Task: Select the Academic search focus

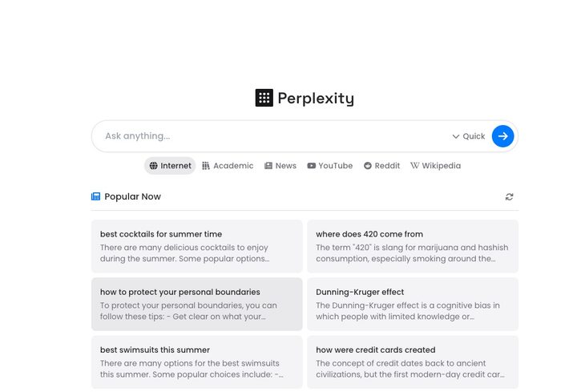Action: pyautogui.click(x=228, y=166)
